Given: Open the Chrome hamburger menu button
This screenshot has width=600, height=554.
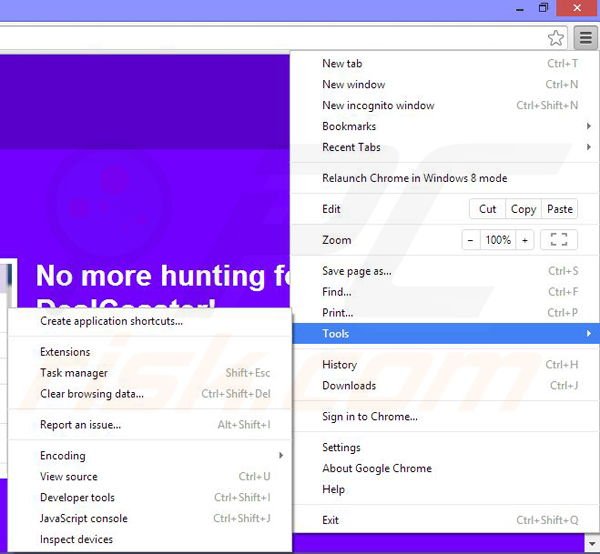Looking at the screenshot, I should pos(585,37).
